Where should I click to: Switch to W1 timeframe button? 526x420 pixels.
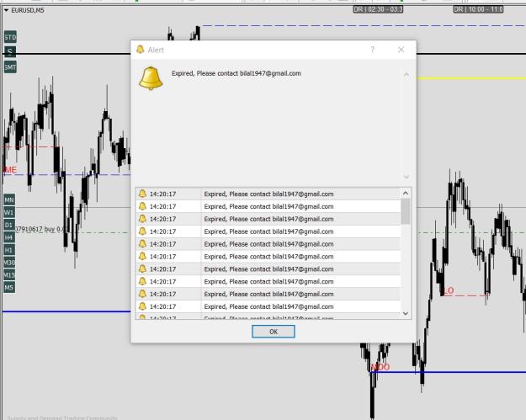9,213
